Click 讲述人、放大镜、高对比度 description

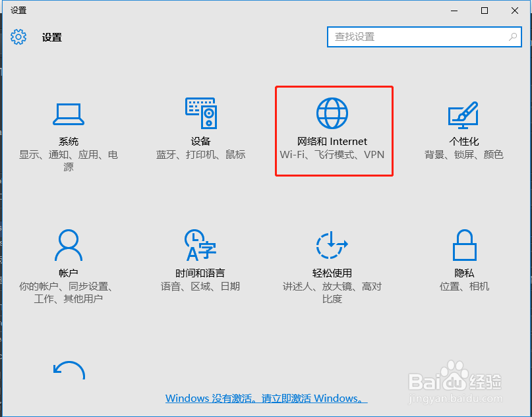[332, 292]
